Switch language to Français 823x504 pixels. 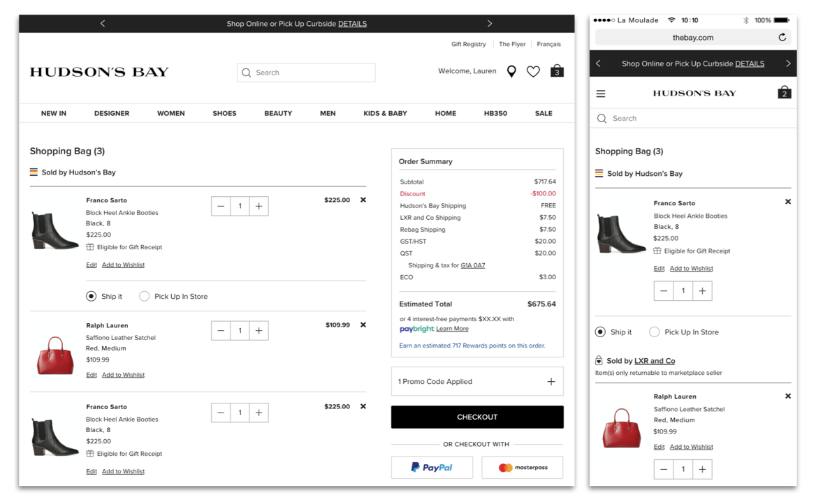548,44
